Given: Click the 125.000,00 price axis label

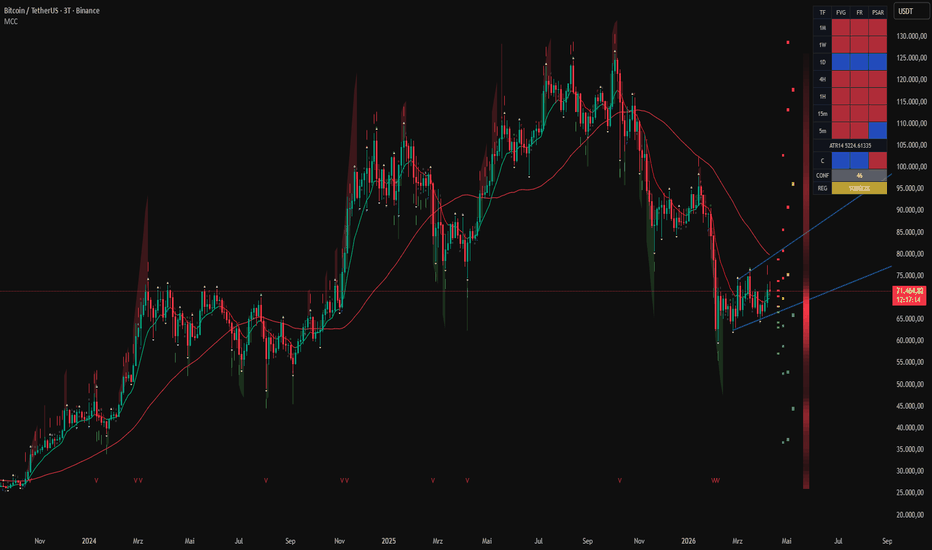Looking at the screenshot, I should [910, 58].
